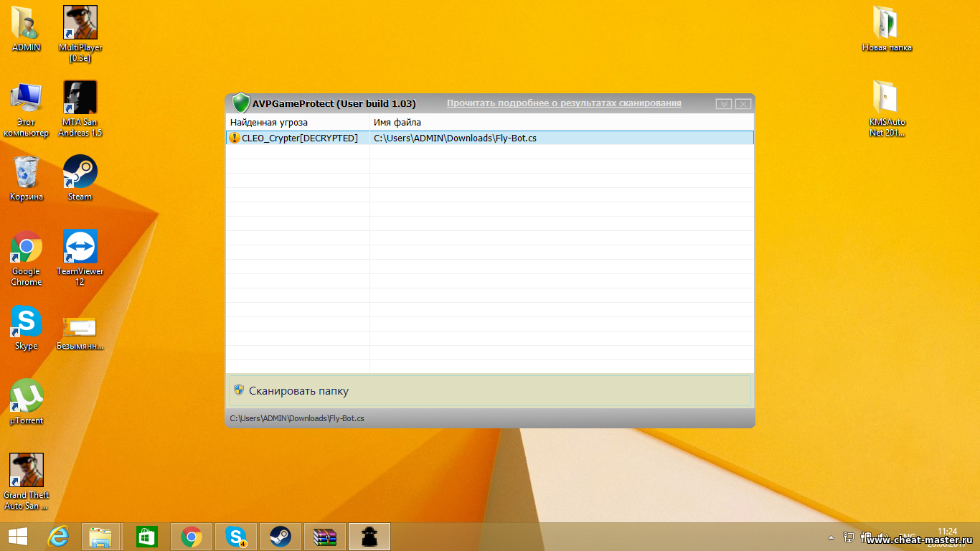Screen dimensions: 980x551
Task: Open the Steam desktop shortcut
Action: click(x=80, y=177)
